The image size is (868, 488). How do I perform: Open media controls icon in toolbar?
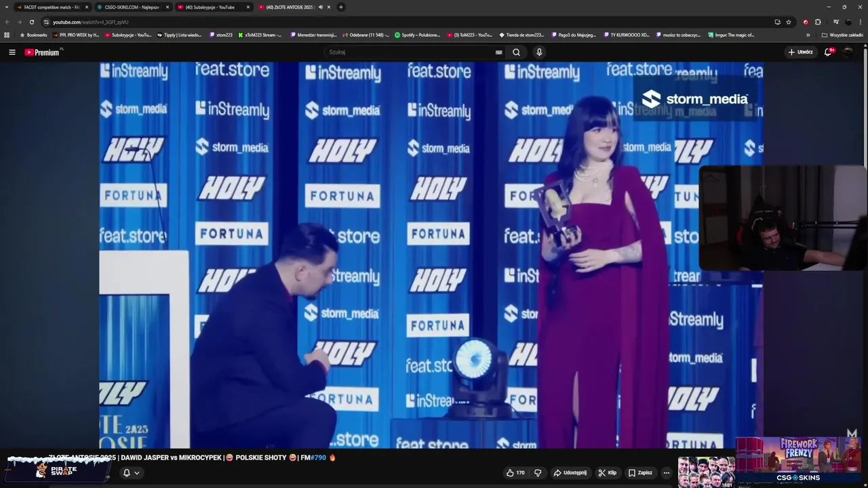[836, 22]
